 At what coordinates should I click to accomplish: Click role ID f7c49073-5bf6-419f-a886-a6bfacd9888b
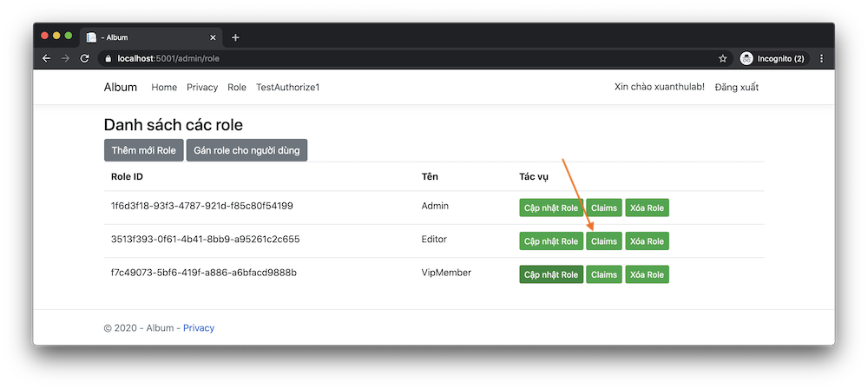pos(204,273)
